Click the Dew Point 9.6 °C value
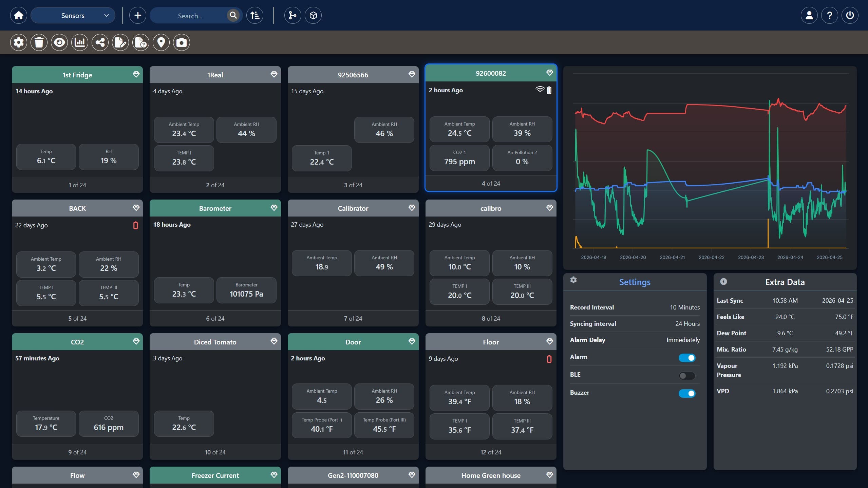868x488 pixels. 785,333
